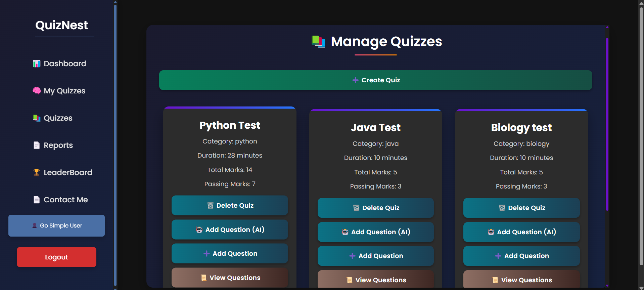The width and height of the screenshot is (644, 290).
Task: Go to the LeaderBoard sidebar item
Action: coord(67,172)
